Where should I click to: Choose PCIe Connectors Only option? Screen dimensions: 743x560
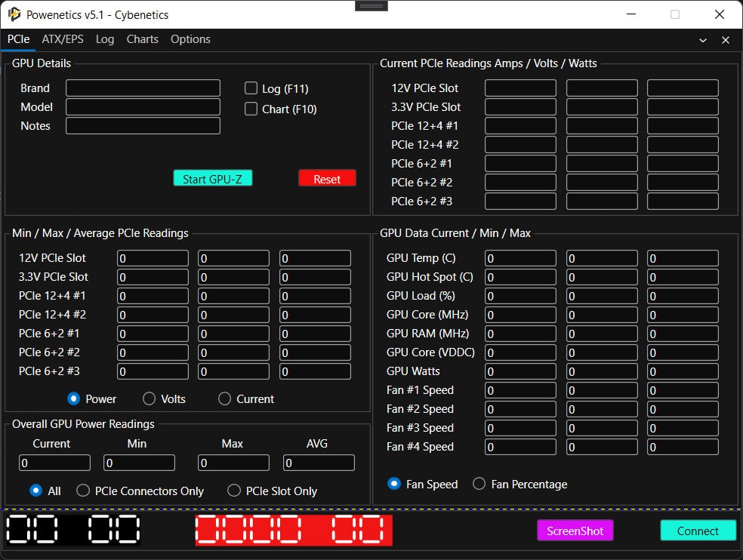[x=83, y=491]
